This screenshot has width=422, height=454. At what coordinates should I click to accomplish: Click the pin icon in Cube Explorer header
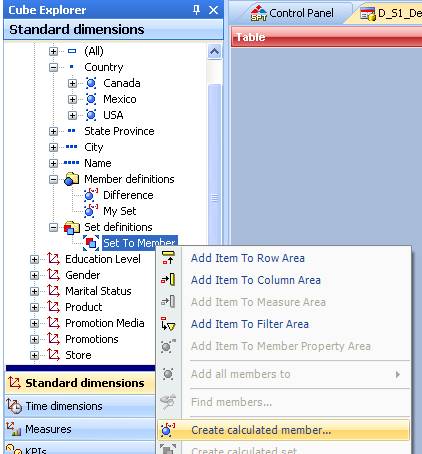pyautogui.click(x=197, y=10)
